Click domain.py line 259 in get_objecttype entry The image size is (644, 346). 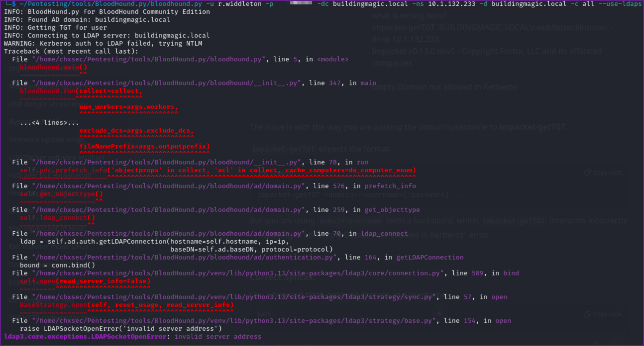pos(216,210)
